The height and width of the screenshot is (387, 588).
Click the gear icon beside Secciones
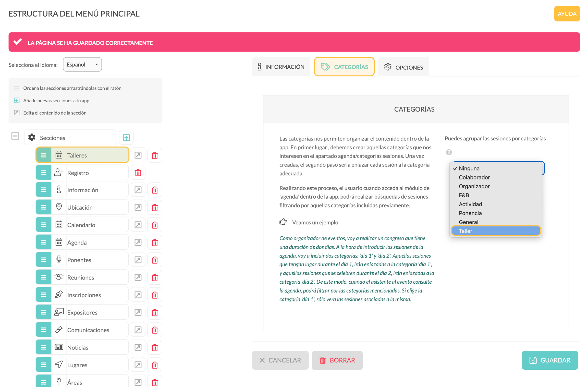[32, 137]
